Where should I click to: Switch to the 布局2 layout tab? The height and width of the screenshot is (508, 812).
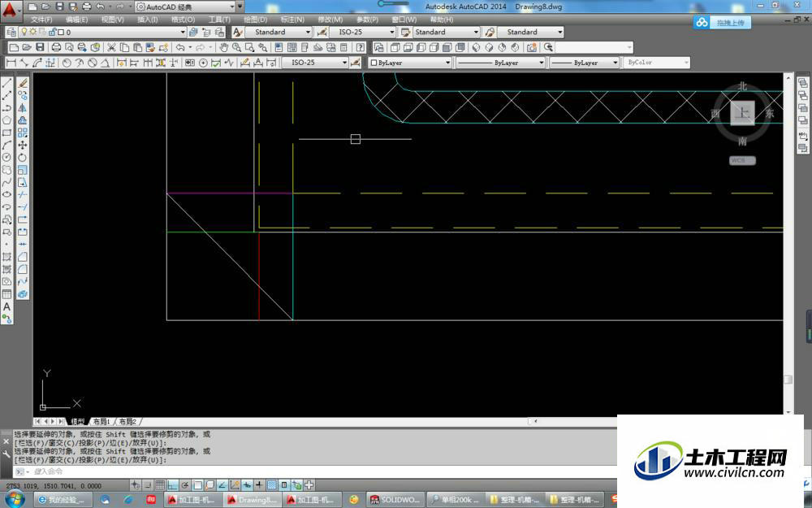point(128,421)
